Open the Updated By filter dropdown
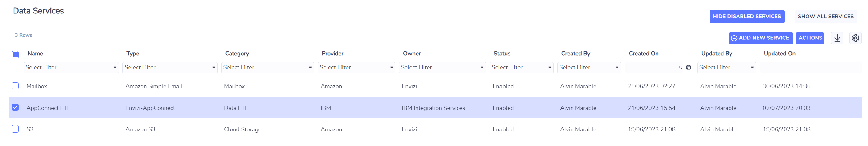 [x=727, y=68]
